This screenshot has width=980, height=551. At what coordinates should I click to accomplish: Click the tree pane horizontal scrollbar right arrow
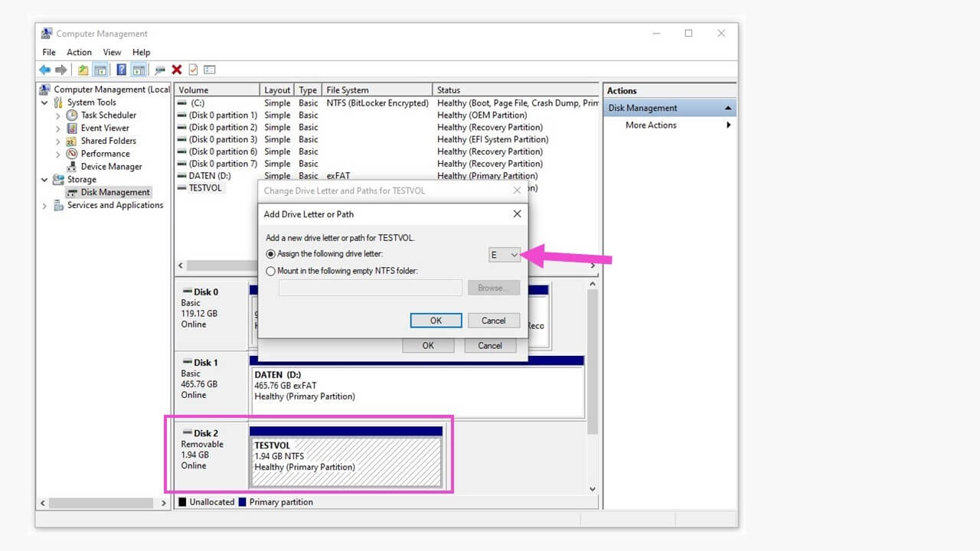[164, 503]
